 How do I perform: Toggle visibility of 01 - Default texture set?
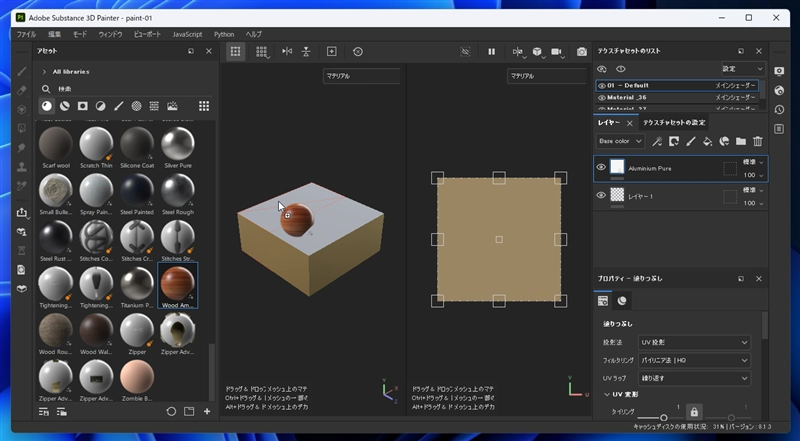click(x=602, y=86)
